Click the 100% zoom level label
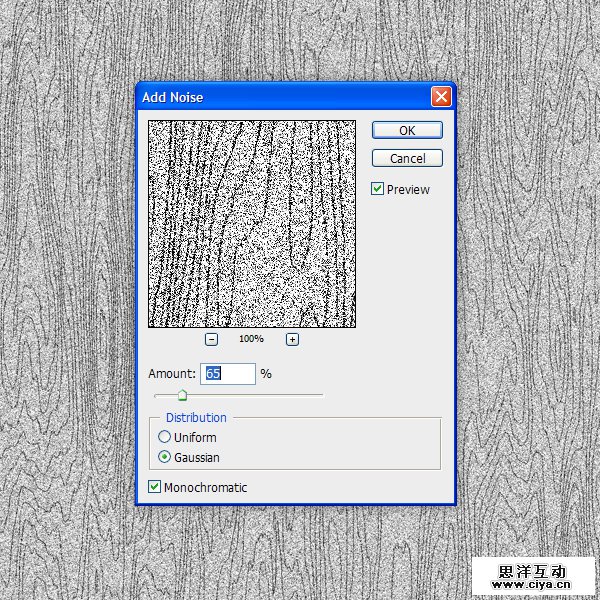This screenshot has width=600, height=600. point(251,340)
